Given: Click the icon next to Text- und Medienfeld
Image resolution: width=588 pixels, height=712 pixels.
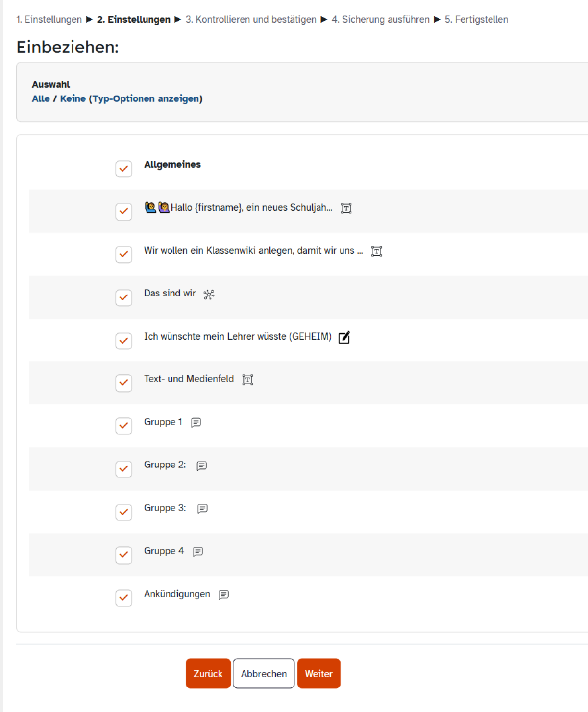Looking at the screenshot, I should (248, 380).
